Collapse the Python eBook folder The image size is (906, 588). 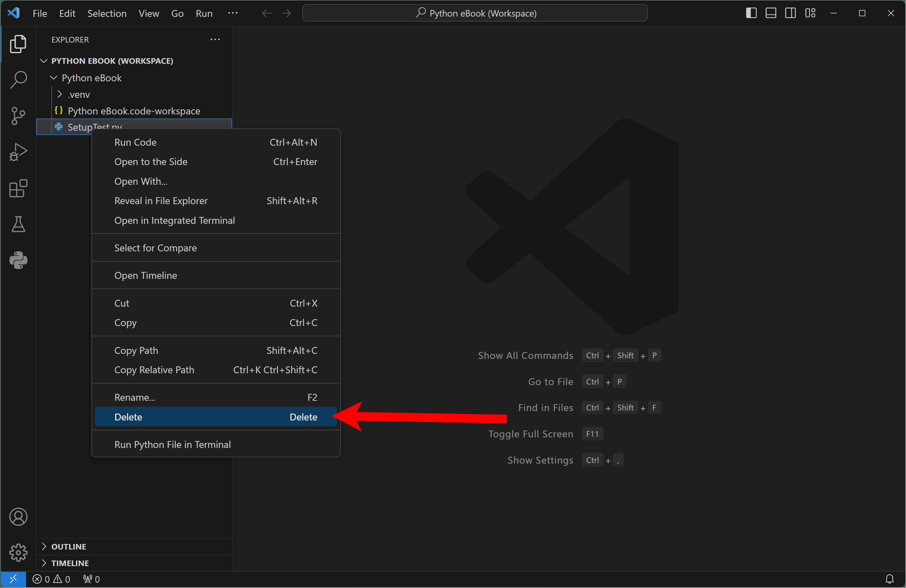click(x=135, y=78)
